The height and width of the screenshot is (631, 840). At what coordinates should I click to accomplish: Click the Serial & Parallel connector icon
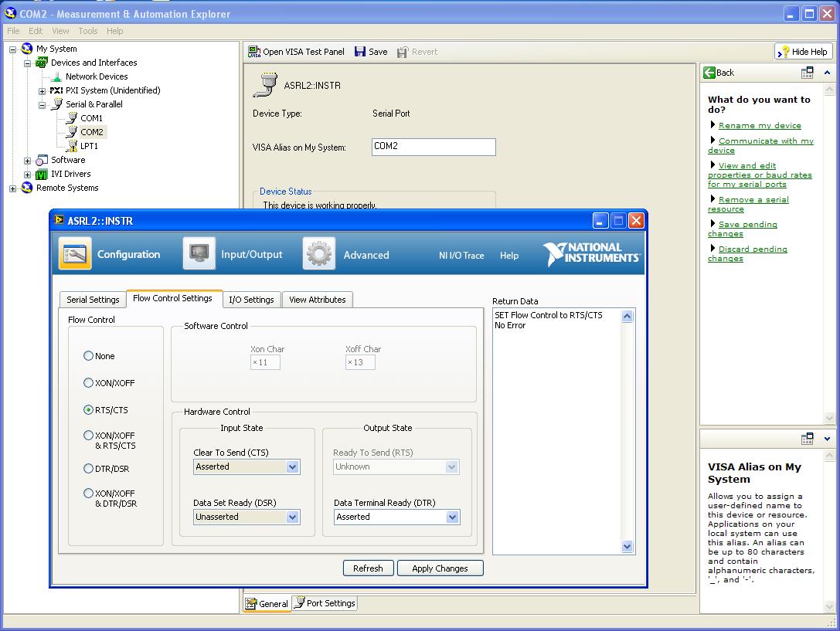click(x=56, y=104)
